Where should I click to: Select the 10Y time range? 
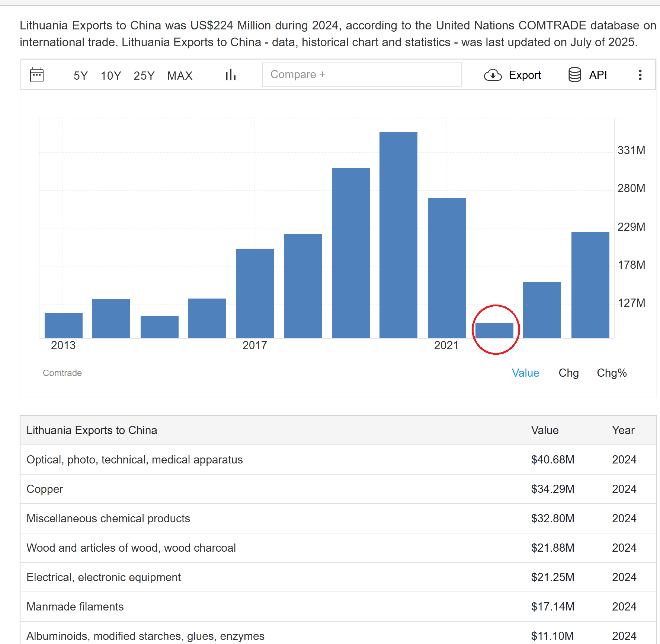point(111,76)
